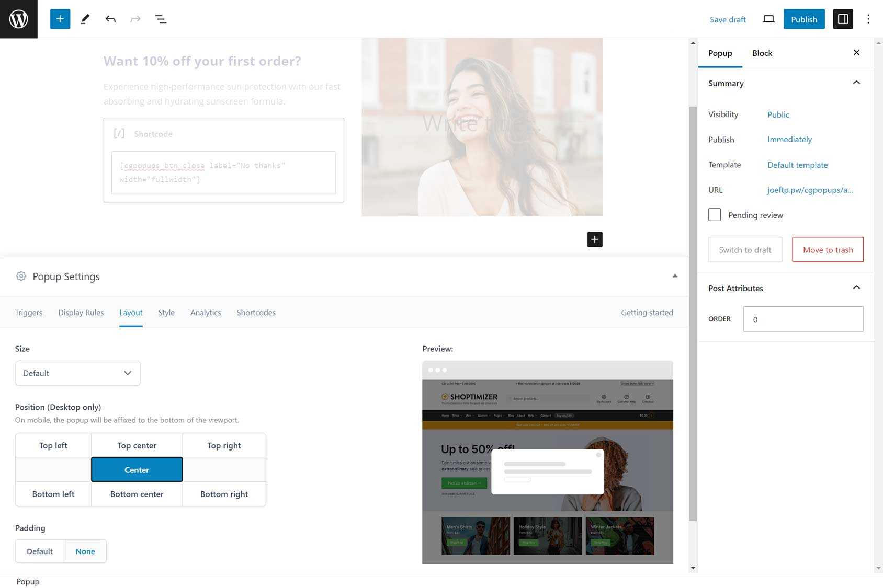Select the Tools pencil icon
883x588 pixels.
(x=85, y=19)
